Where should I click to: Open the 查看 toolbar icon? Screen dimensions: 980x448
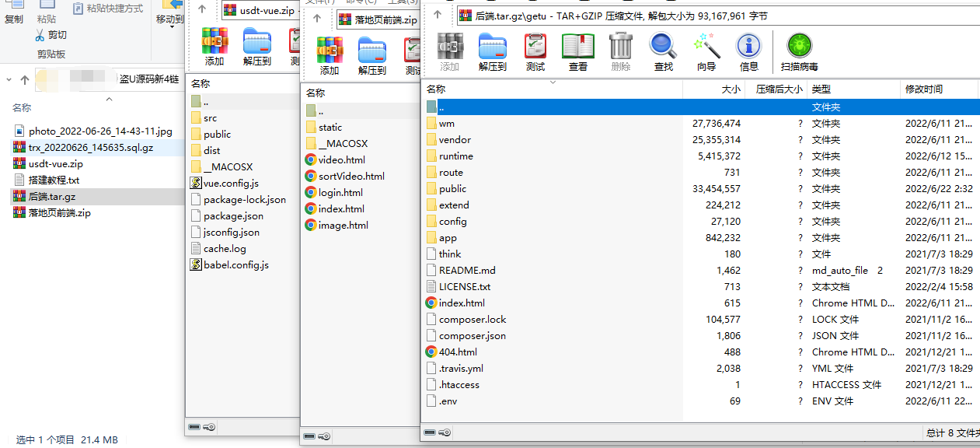pos(577,52)
